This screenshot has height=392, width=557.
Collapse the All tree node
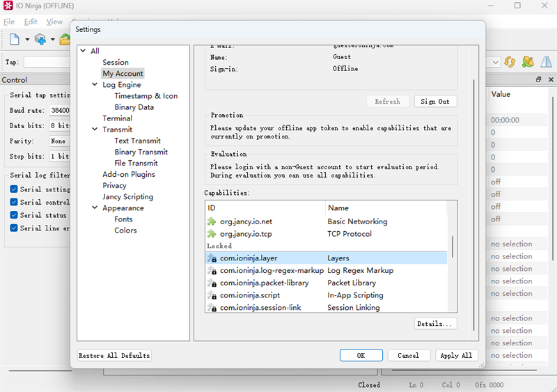point(83,51)
